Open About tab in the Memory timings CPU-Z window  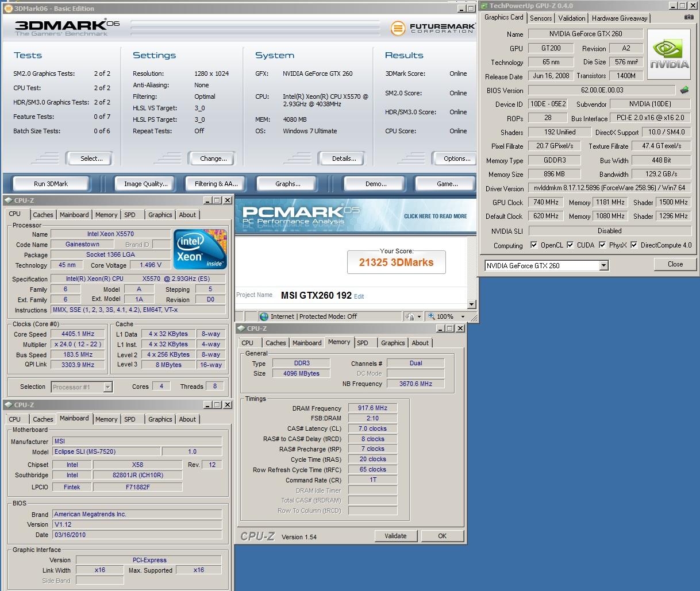pos(420,343)
